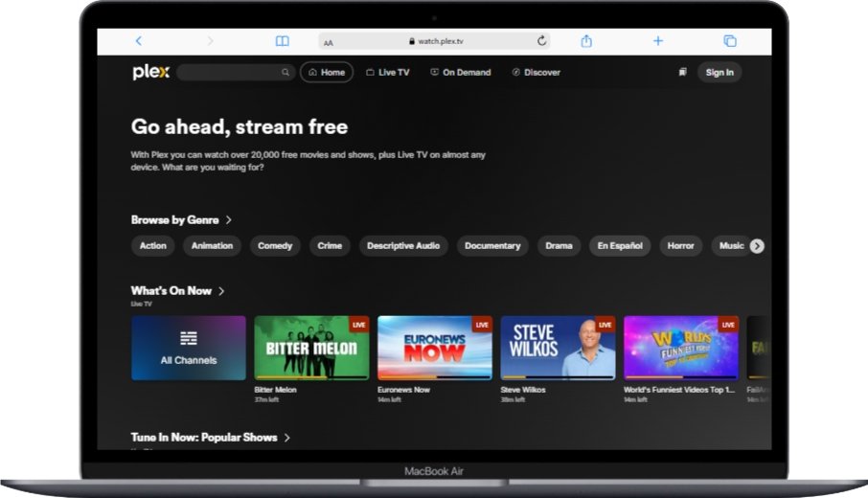This screenshot has height=498, width=868.
Task: Go to the Discover tab
Action: (x=536, y=73)
